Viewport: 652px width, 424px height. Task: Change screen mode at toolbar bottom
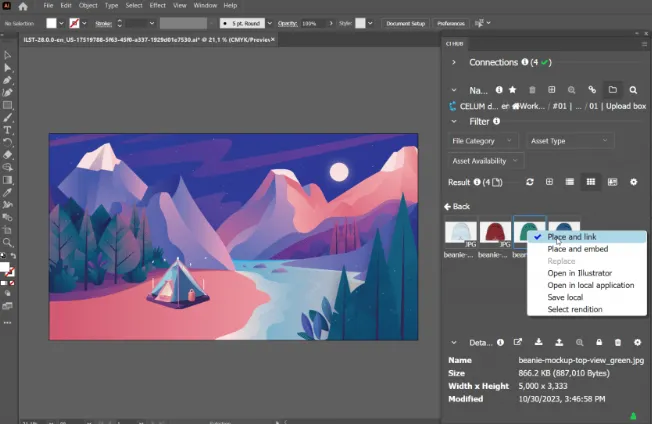click(7, 306)
